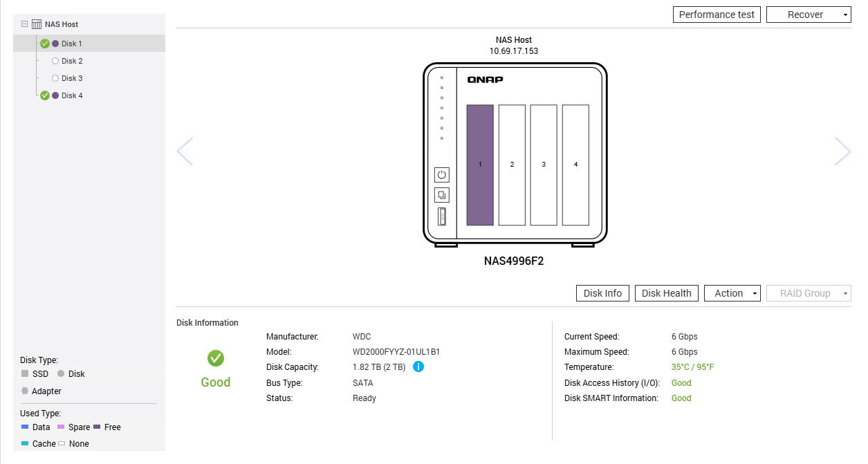Click the blue info icon beside Disk Capacity
The height and width of the screenshot is (464, 868).
418,366
